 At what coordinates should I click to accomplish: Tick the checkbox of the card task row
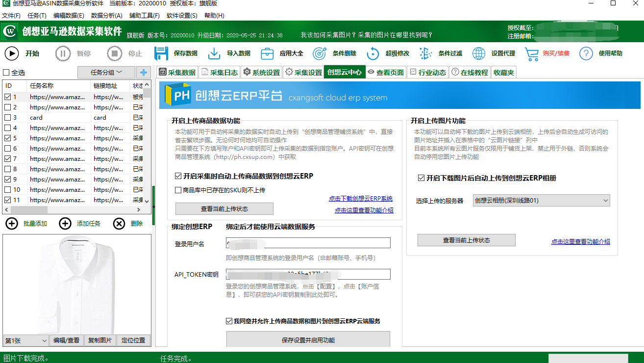click(x=7, y=118)
